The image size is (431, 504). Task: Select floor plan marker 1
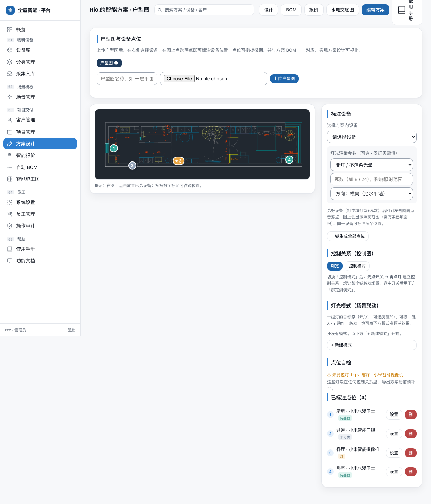pyautogui.click(x=114, y=148)
